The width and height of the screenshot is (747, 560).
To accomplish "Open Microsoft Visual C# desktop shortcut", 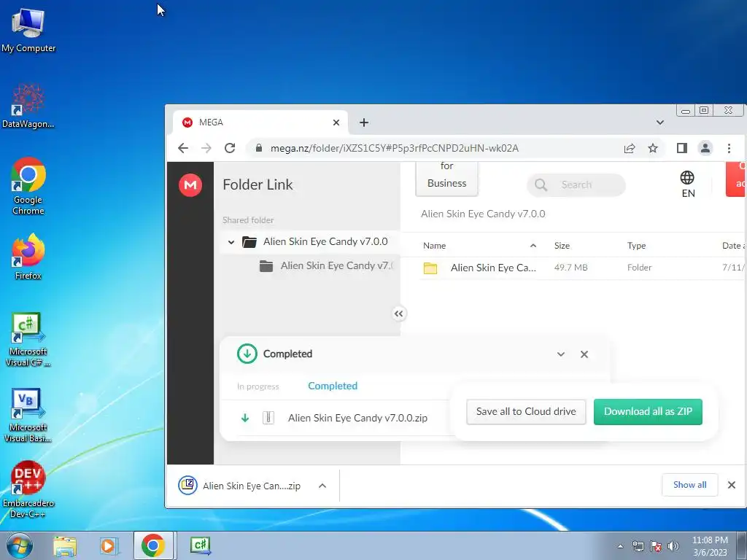I will [28, 339].
